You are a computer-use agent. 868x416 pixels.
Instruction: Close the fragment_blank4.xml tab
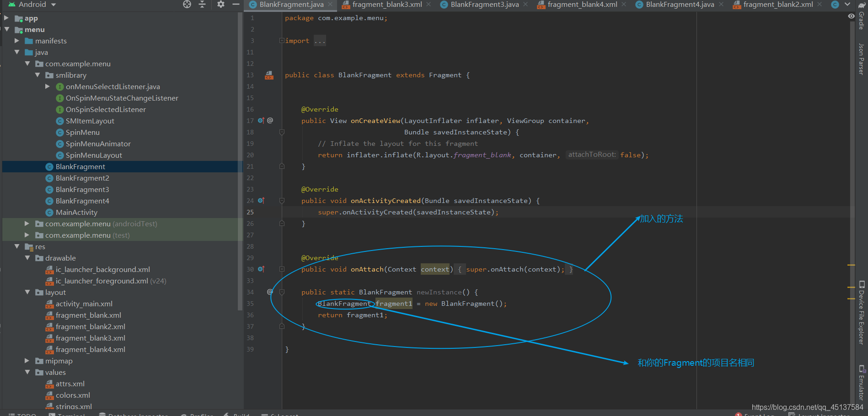624,5
